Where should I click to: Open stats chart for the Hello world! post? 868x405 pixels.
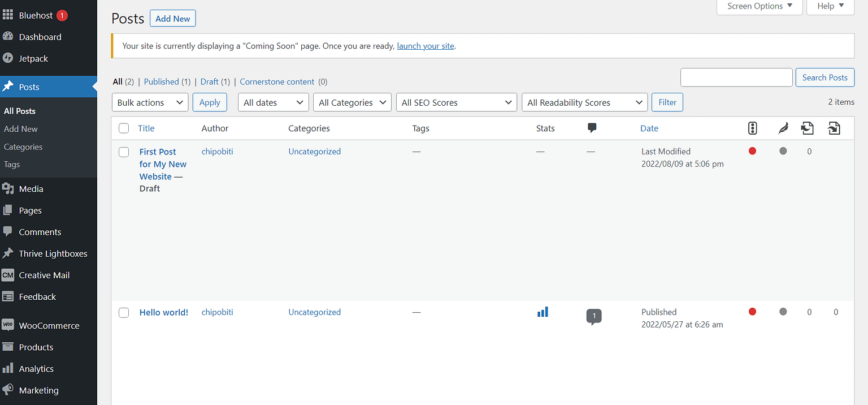(542, 312)
